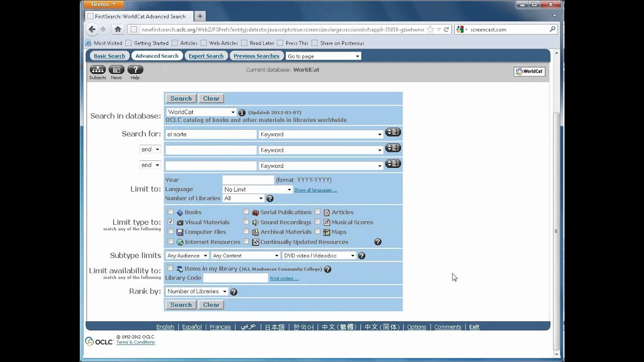Switch to Advanced Search tab
This screenshot has width=644, height=362.
point(157,56)
